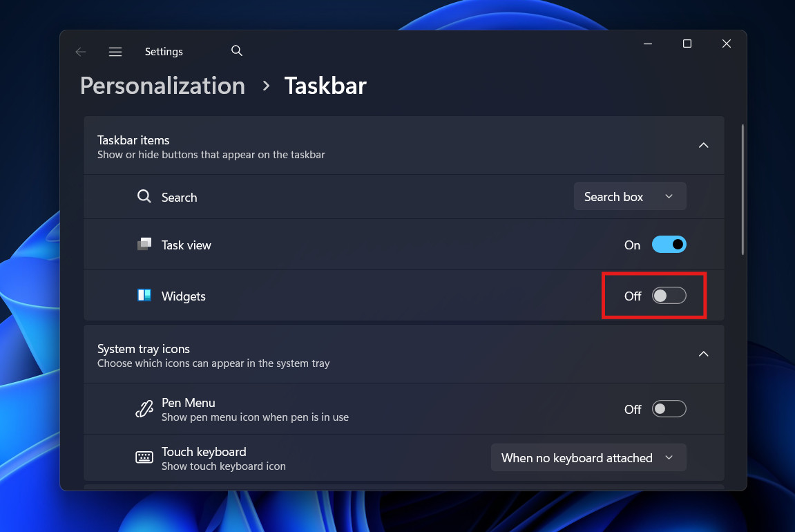The image size is (795, 532).
Task: Click the Settings title in the header
Action: coord(164,51)
